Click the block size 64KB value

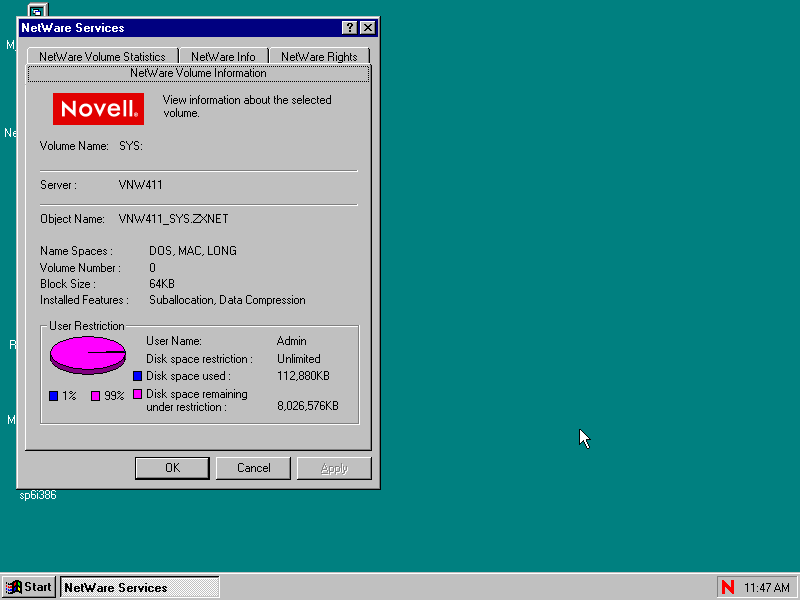tap(162, 284)
